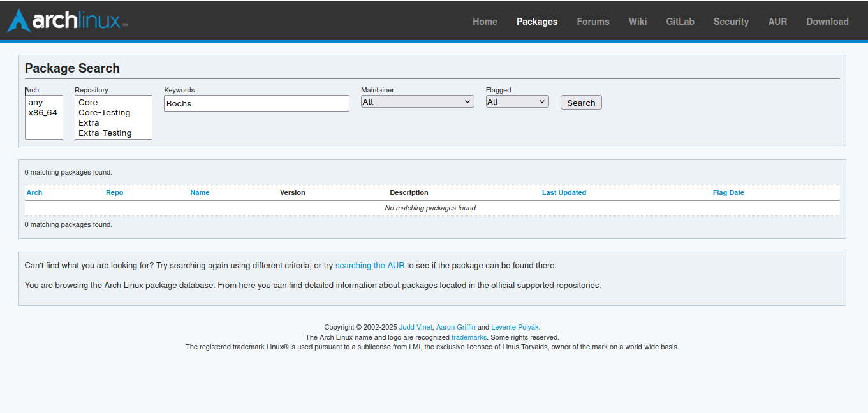The height and width of the screenshot is (413, 868).
Task: Open the Judd Vinet link
Action: [x=415, y=327]
